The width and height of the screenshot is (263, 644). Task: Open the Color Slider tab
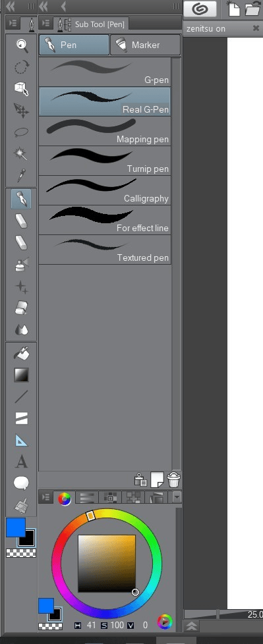click(87, 498)
